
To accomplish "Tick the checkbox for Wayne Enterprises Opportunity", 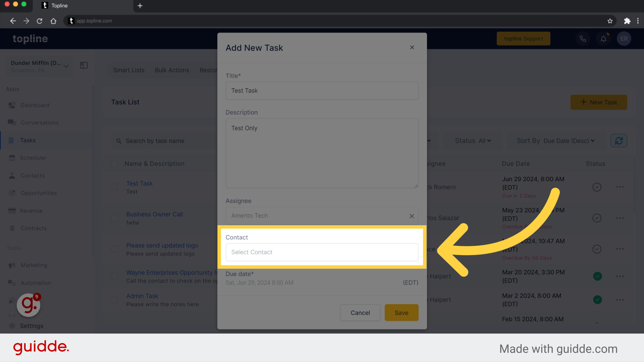I will point(114,276).
